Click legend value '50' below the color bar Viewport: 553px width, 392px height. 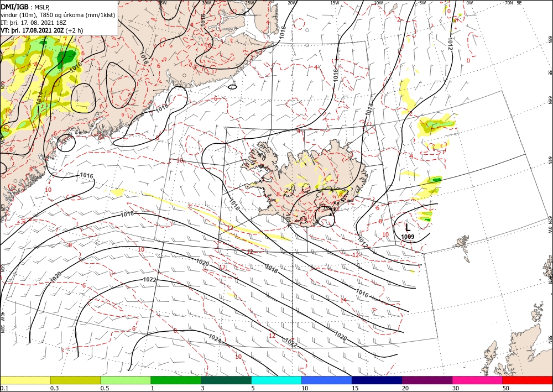pos(506,388)
